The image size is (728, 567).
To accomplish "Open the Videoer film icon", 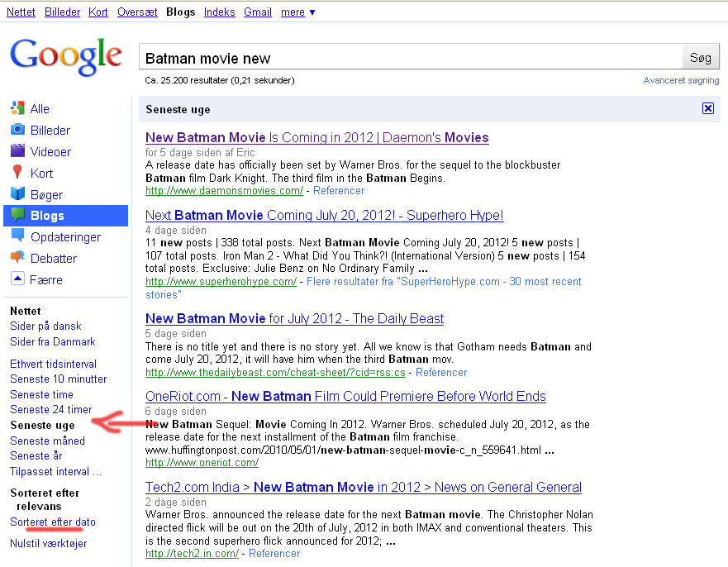I will [x=17, y=151].
